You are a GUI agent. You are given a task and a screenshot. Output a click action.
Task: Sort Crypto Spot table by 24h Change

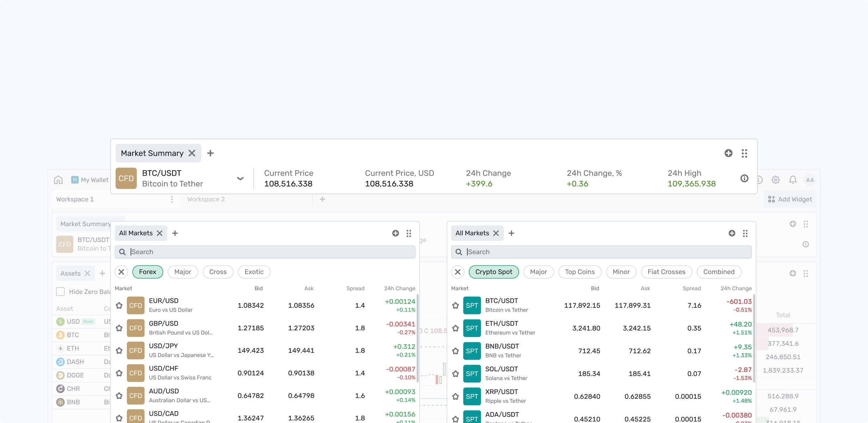click(x=736, y=288)
